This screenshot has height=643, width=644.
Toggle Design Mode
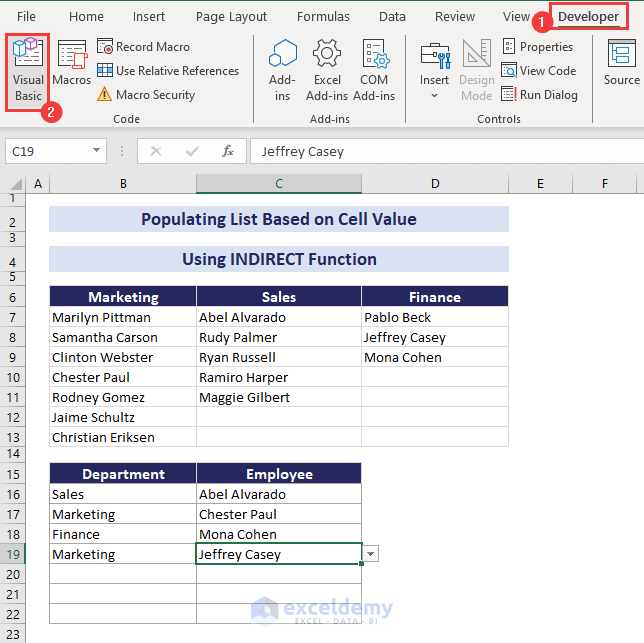[477, 71]
